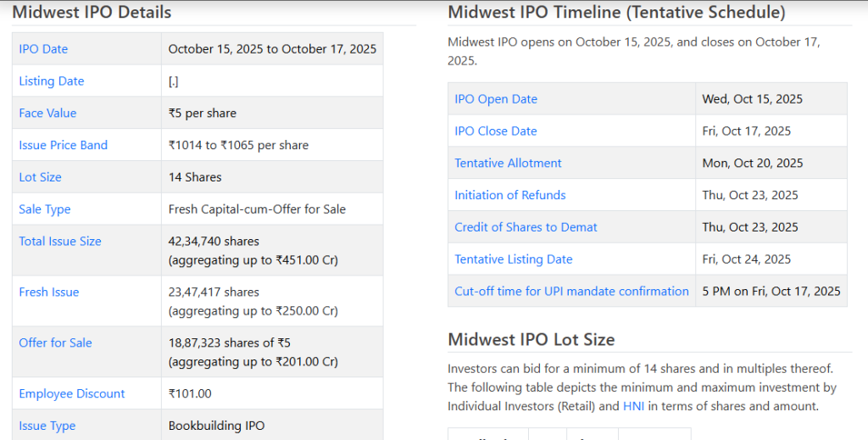Click the Sale Type link
868x440 pixels.
45,209
